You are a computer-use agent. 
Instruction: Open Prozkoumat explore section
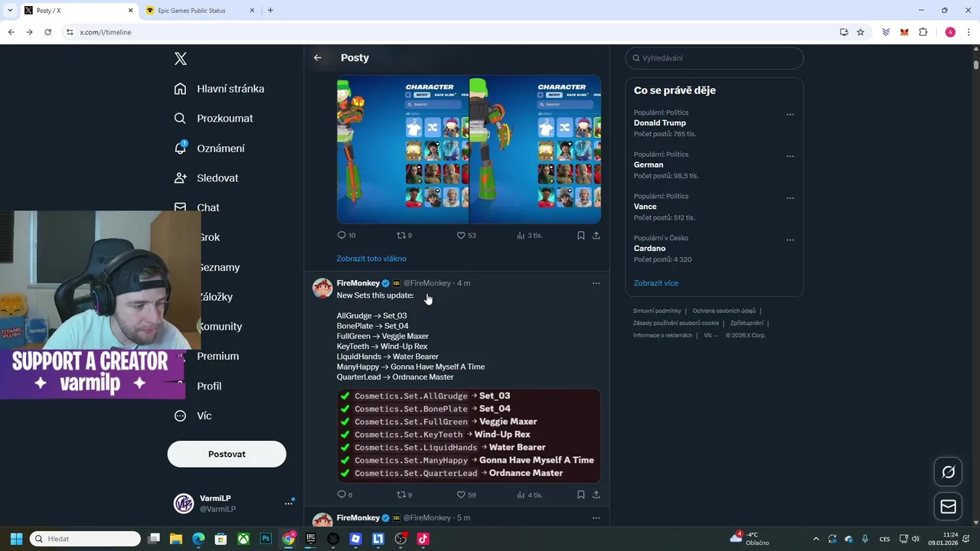[214, 119]
